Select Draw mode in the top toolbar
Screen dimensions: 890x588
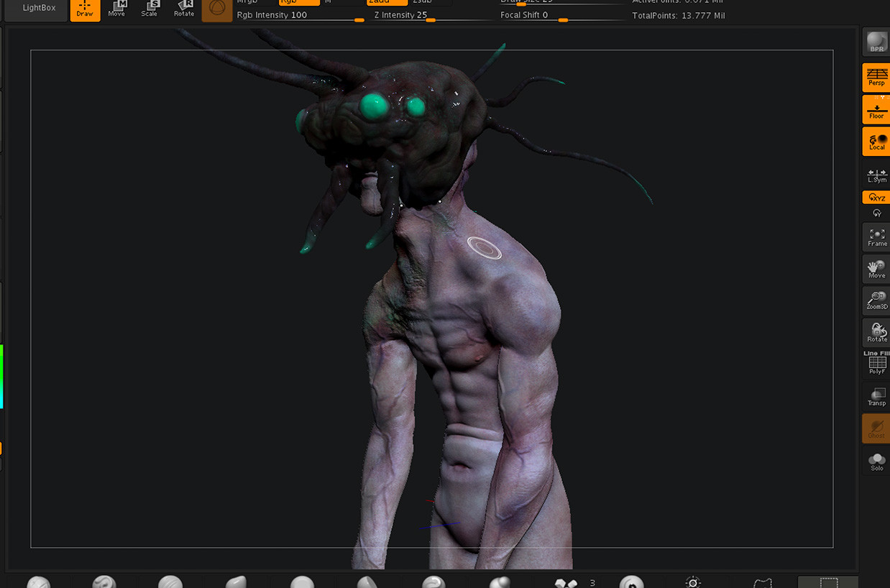pyautogui.click(x=85, y=10)
